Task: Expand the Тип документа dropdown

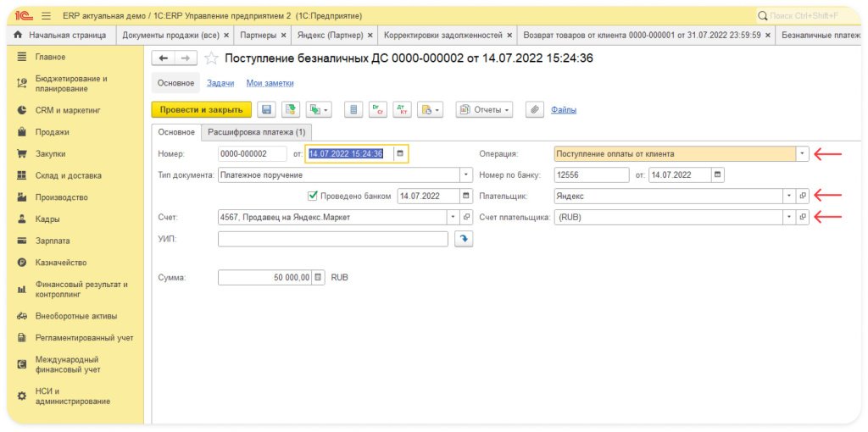Action: (466, 175)
